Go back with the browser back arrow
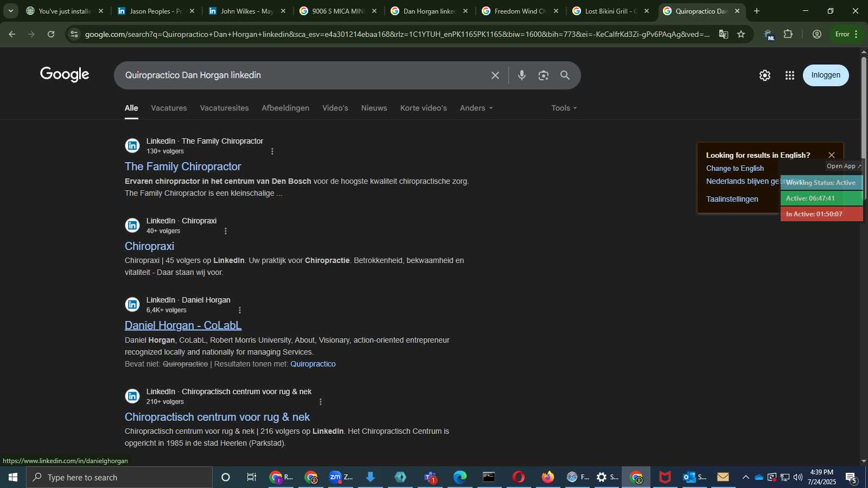 point(12,34)
